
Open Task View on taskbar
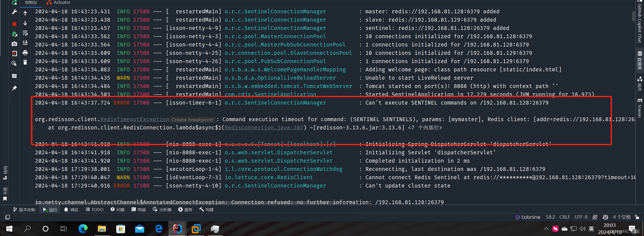tap(64, 229)
